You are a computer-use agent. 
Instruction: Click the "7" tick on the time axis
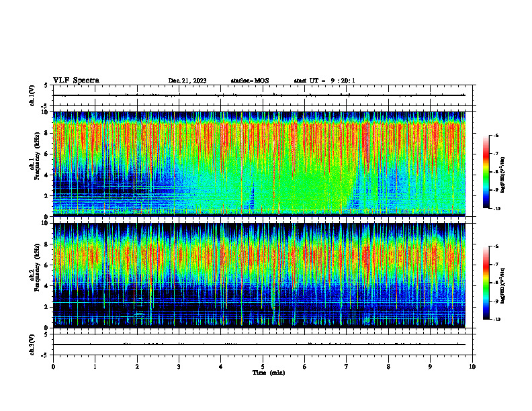347,367
